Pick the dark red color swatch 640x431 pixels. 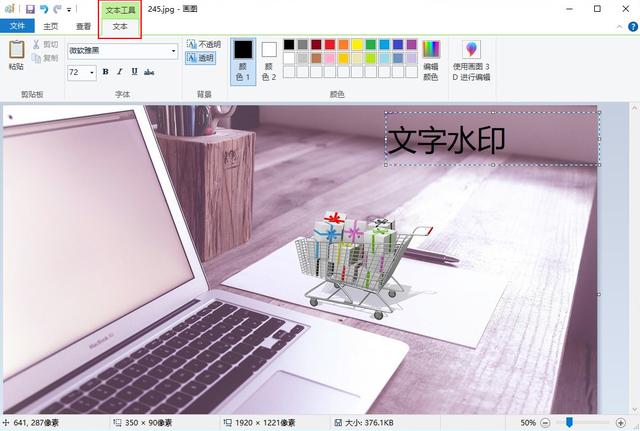click(316, 44)
